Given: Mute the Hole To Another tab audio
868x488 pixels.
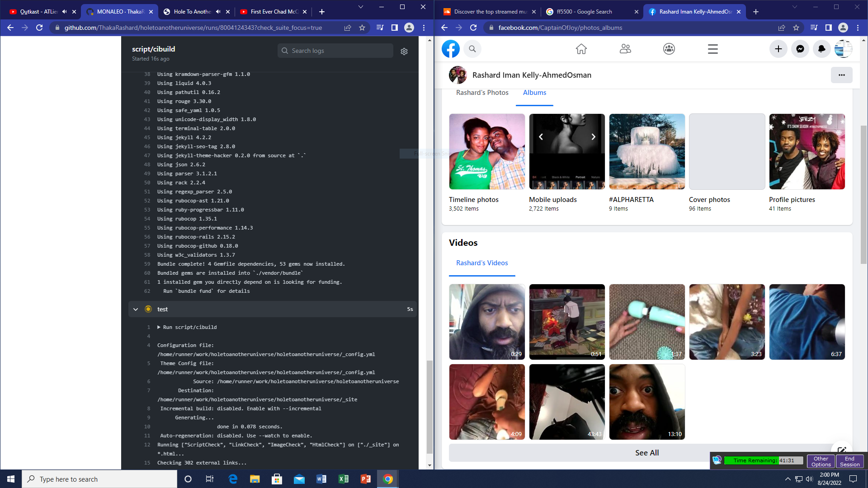Looking at the screenshot, I should pos(218,12).
